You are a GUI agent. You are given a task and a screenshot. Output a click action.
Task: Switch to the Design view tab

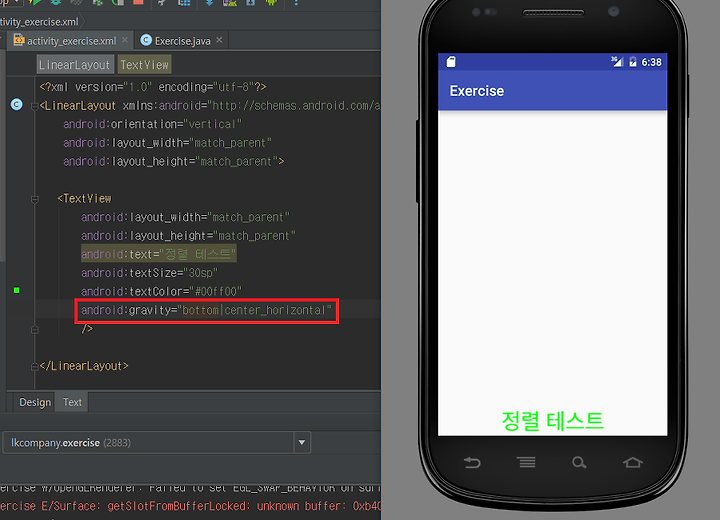[x=35, y=402]
